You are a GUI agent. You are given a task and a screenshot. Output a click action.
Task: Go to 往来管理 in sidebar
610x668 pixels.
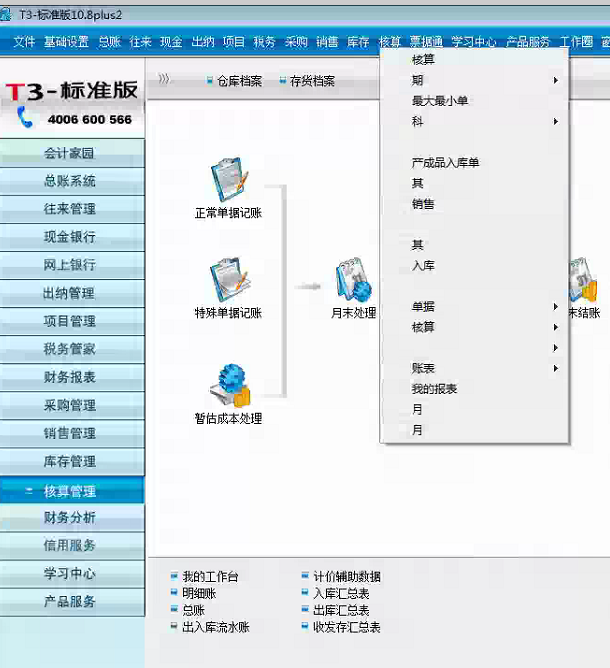pyautogui.click(x=72, y=209)
